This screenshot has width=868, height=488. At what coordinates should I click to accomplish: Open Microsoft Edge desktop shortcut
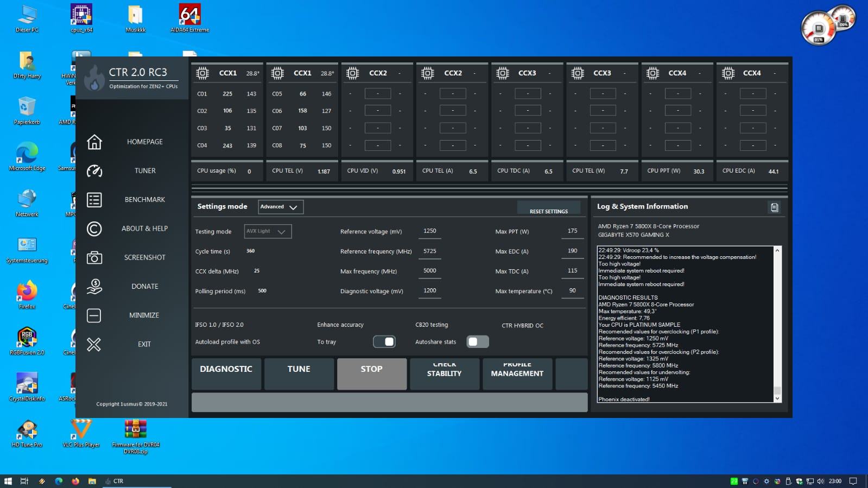27,156
